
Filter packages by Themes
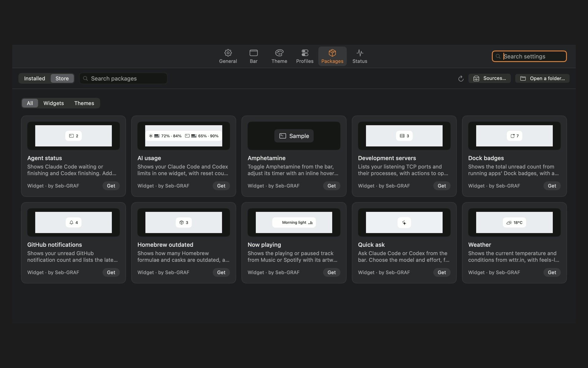(84, 103)
